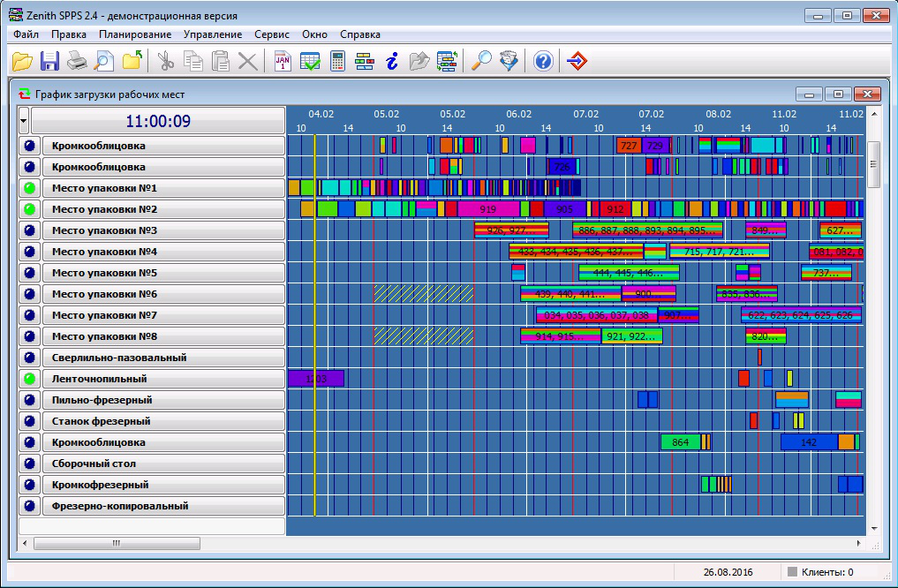The width and height of the screenshot is (898, 588).
Task: Toggle status indicator for Ленточнопильный
Action: [x=29, y=379]
